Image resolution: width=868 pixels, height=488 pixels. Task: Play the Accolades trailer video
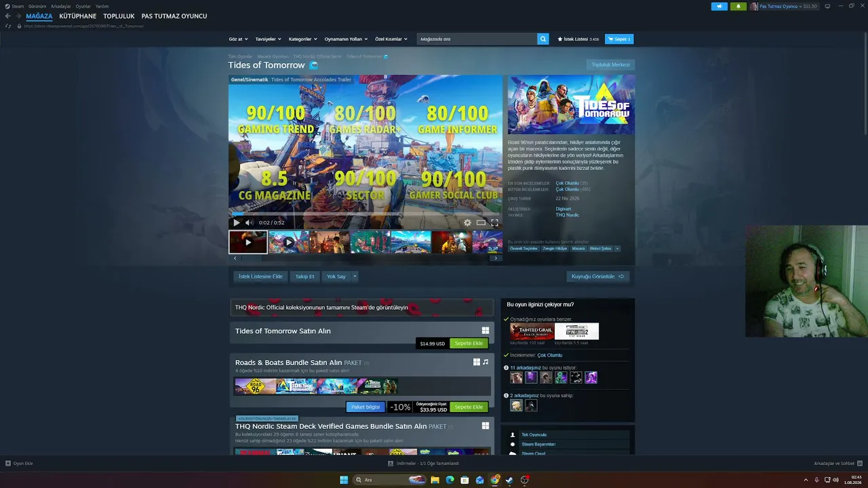point(237,222)
